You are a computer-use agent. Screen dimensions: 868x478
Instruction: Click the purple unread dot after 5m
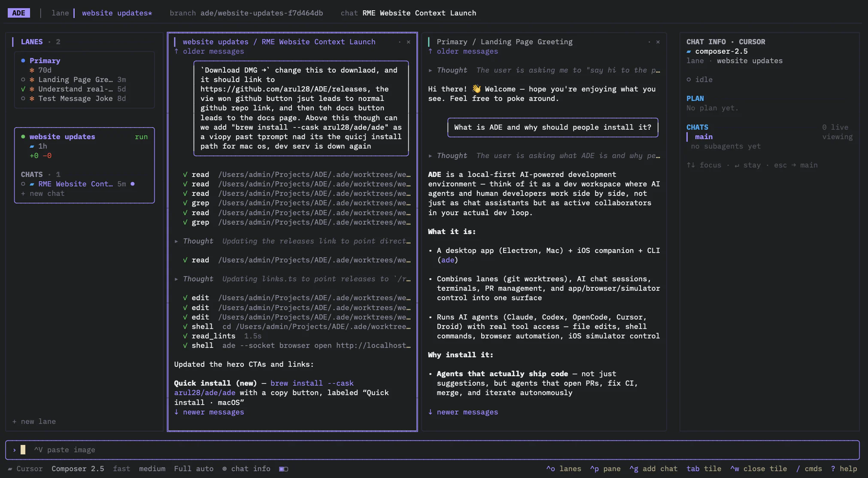point(133,184)
